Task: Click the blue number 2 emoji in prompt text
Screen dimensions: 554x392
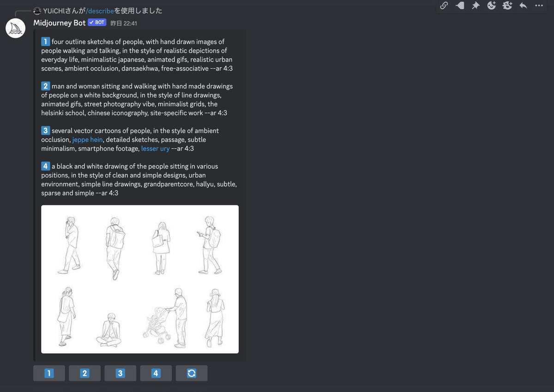Action: [45, 86]
